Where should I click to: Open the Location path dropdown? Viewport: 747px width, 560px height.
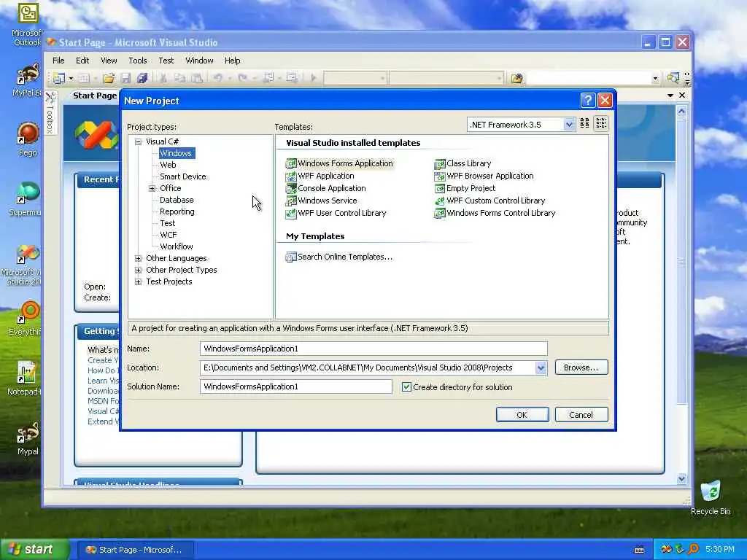coord(541,367)
